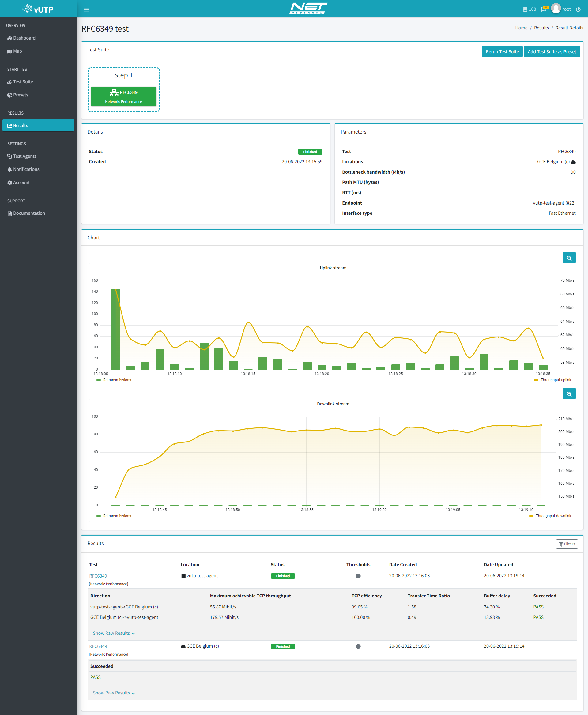Click Rerun Test Suite button
The height and width of the screenshot is (715, 588).
502,51
